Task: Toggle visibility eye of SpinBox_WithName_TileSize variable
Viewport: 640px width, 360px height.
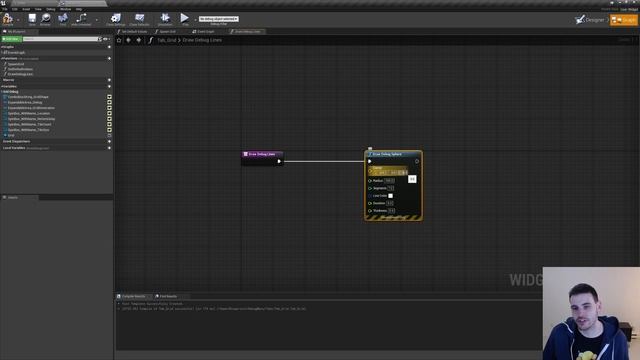Action: tap(109, 130)
